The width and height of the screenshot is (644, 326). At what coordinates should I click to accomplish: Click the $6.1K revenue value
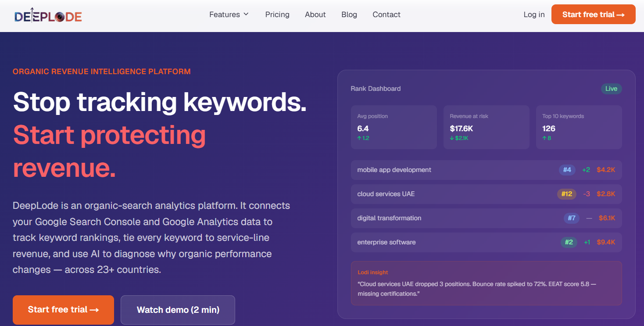pyautogui.click(x=607, y=218)
